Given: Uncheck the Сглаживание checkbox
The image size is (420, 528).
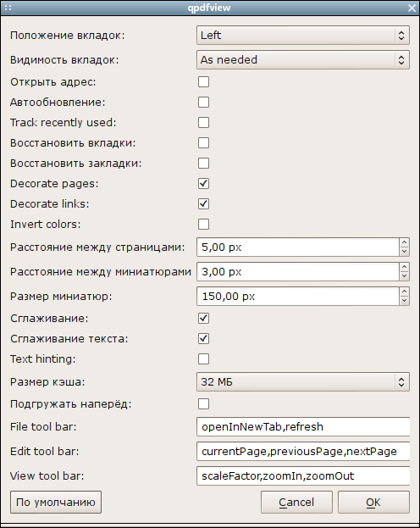Looking at the screenshot, I should (x=203, y=318).
